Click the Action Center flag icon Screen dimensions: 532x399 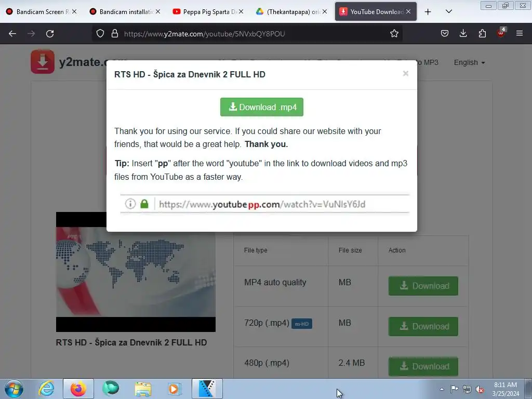tap(454, 389)
